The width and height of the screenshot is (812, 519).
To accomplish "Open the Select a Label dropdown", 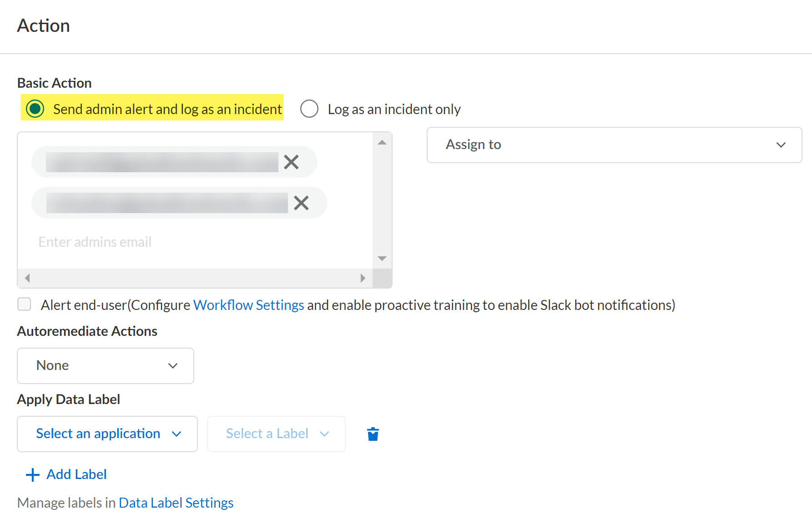I will (276, 434).
